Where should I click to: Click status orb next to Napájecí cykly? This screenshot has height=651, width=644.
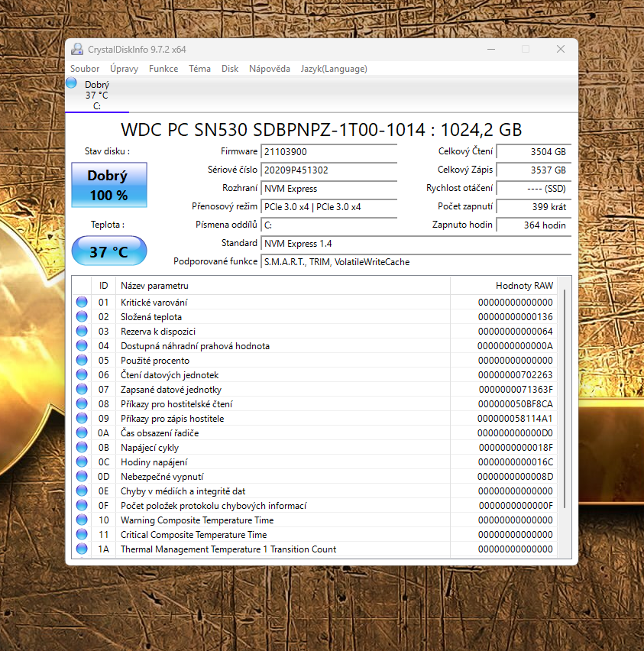tap(82, 448)
